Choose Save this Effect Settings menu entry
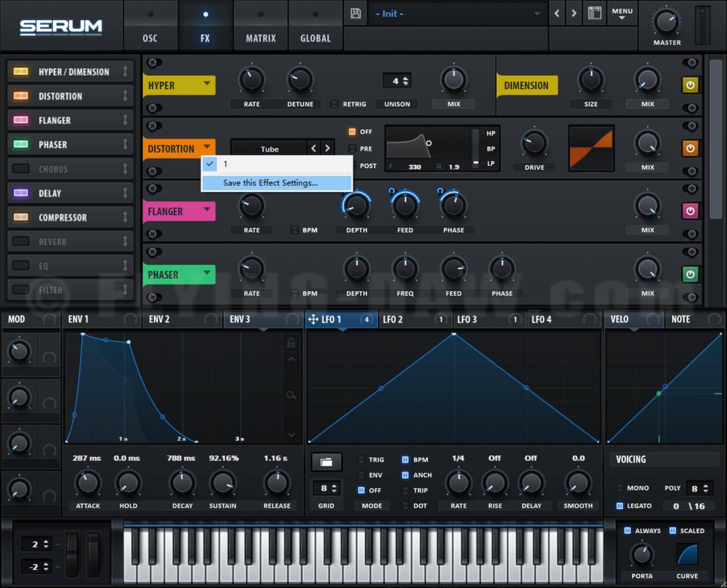Screen dimensions: 727x588 [277, 183]
